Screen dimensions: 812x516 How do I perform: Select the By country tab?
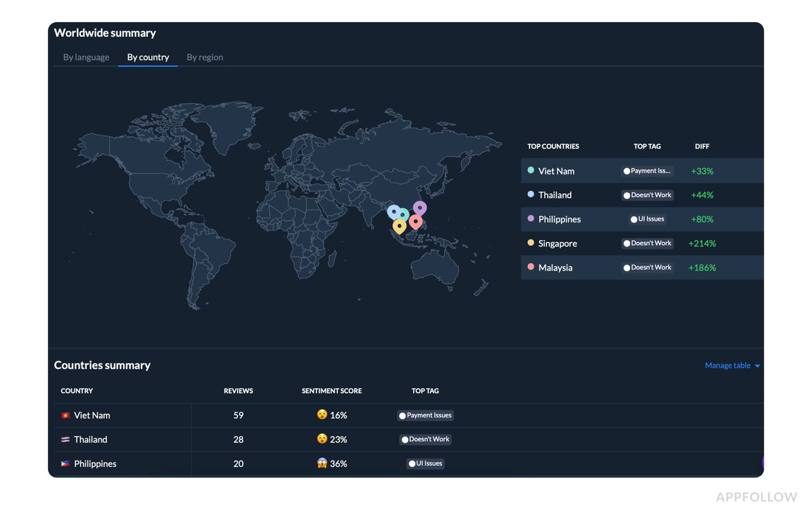pyautogui.click(x=148, y=57)
